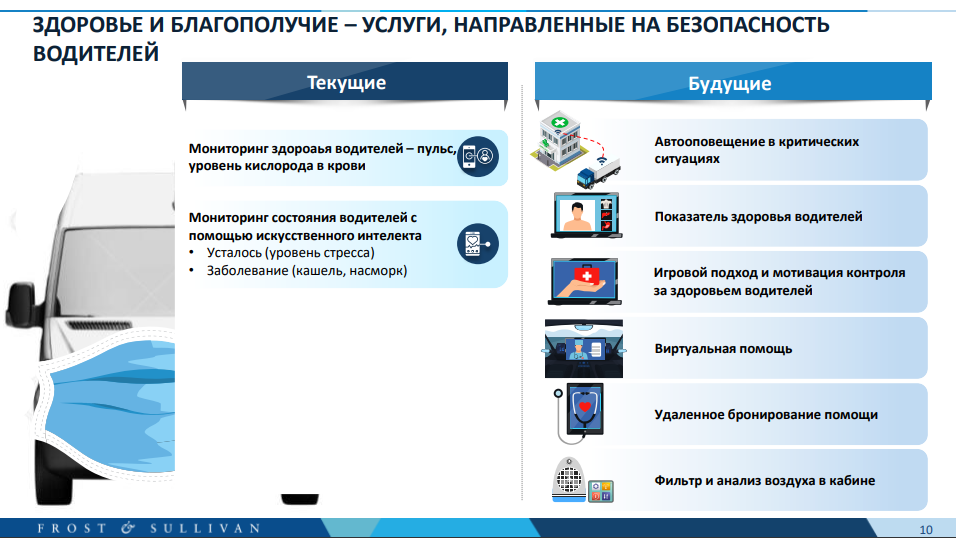
Task: Click the AI heart monitoring icon
Action: point(477,242)
